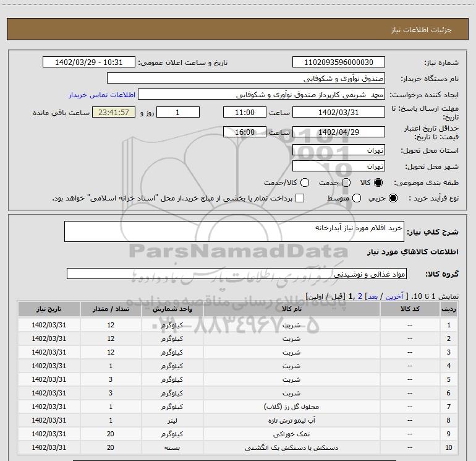Open page 2 of the items list
Viewport: 476px width, 461px height.
point(360,296)
